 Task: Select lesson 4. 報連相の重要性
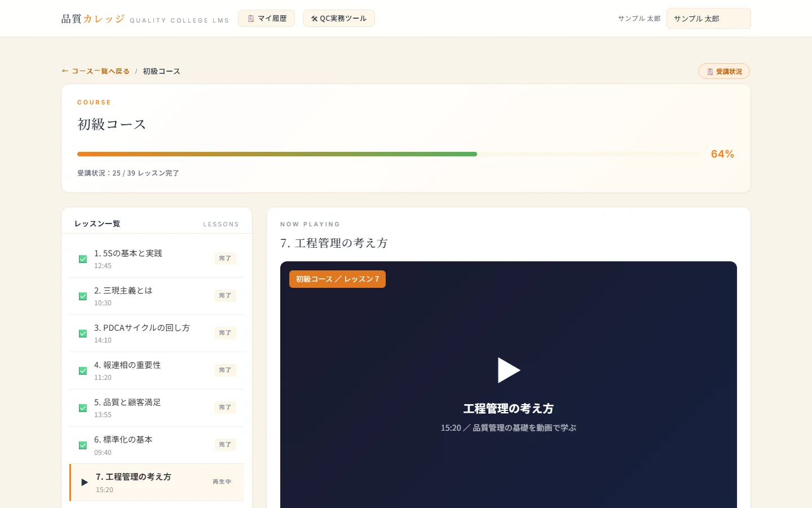(x=157, y=371)
